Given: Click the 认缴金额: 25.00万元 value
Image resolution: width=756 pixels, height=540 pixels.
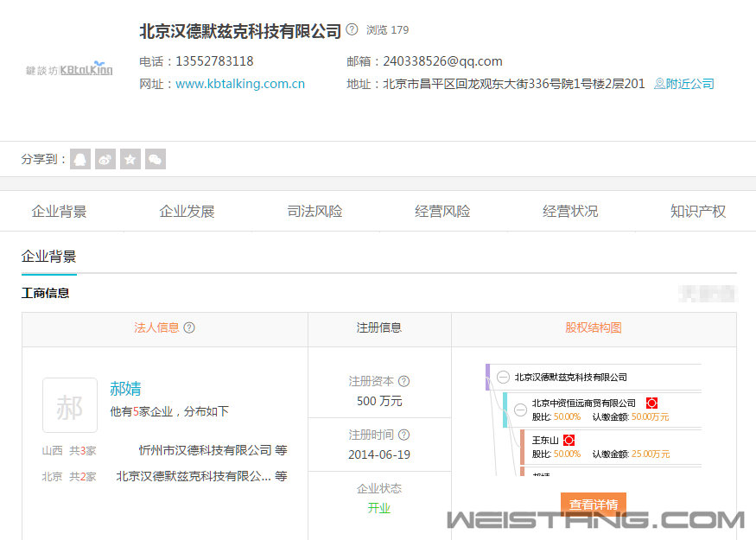Looking at the screenshot, I should (631, 454).
